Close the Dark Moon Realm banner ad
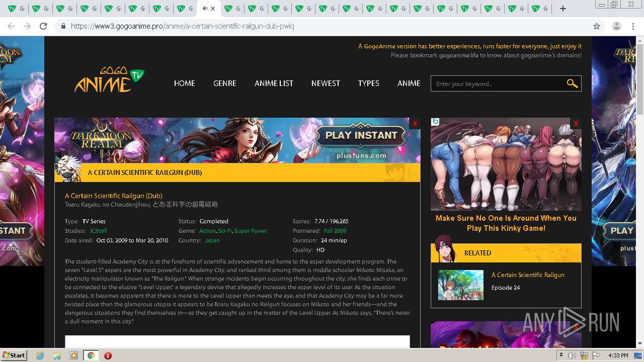The width and height of the screenshot is (644, 362). pyautogui.click(x=415, y=123)
